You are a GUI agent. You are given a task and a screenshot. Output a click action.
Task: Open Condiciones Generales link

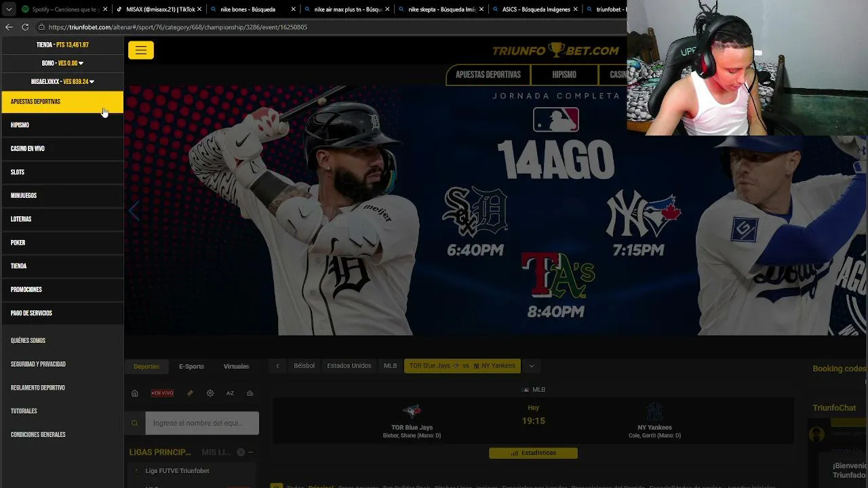pyautogui.click(x=38, y=434)
